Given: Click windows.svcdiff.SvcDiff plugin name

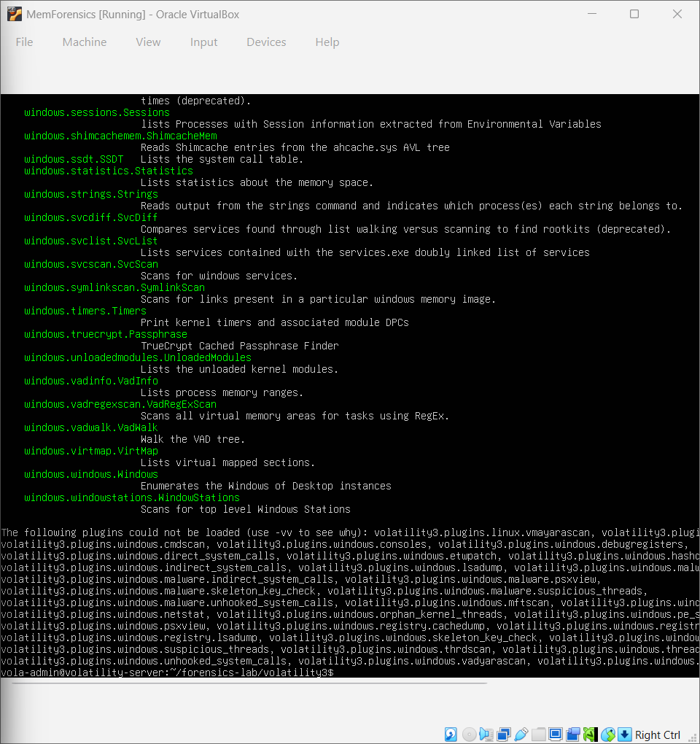Looking at the screenshot, I should (91, 217).
